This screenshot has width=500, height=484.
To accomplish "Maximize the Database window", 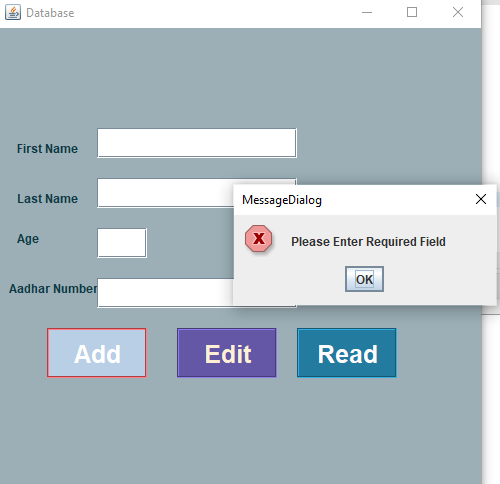I will (412, 12).
